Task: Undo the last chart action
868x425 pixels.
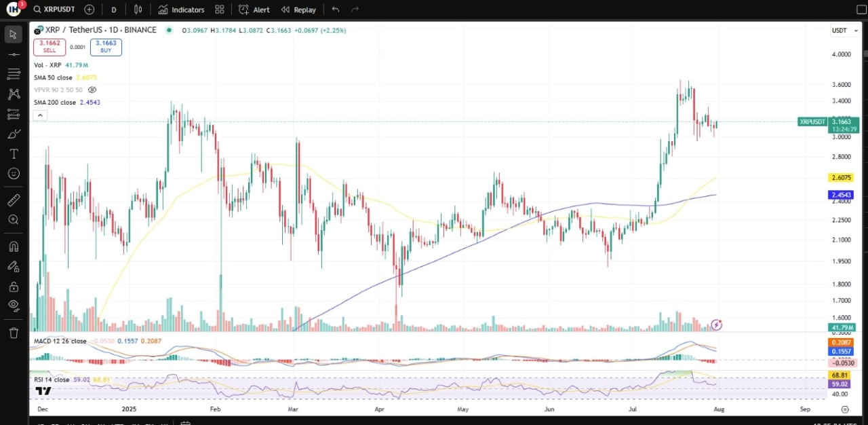Action: pyautogui.click(x=336, y=10)
